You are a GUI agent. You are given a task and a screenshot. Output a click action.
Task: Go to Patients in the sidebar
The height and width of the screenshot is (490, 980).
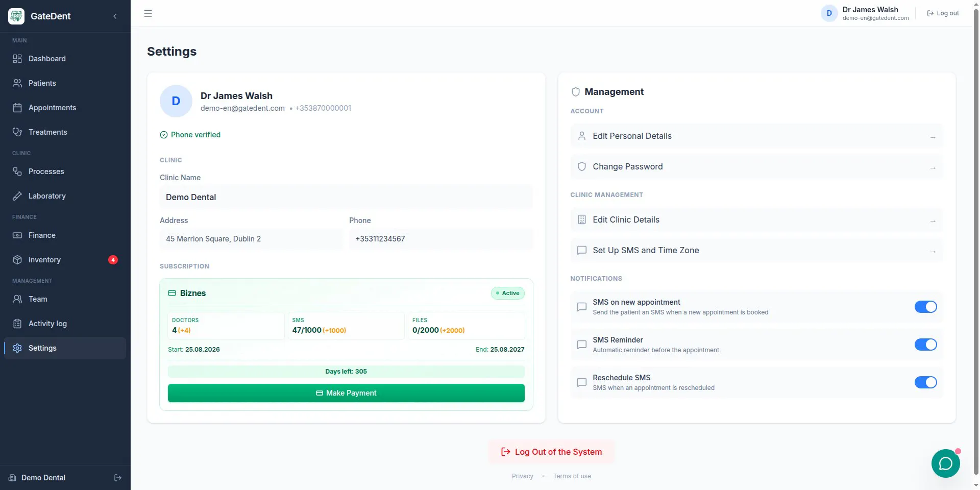point(65,83)
